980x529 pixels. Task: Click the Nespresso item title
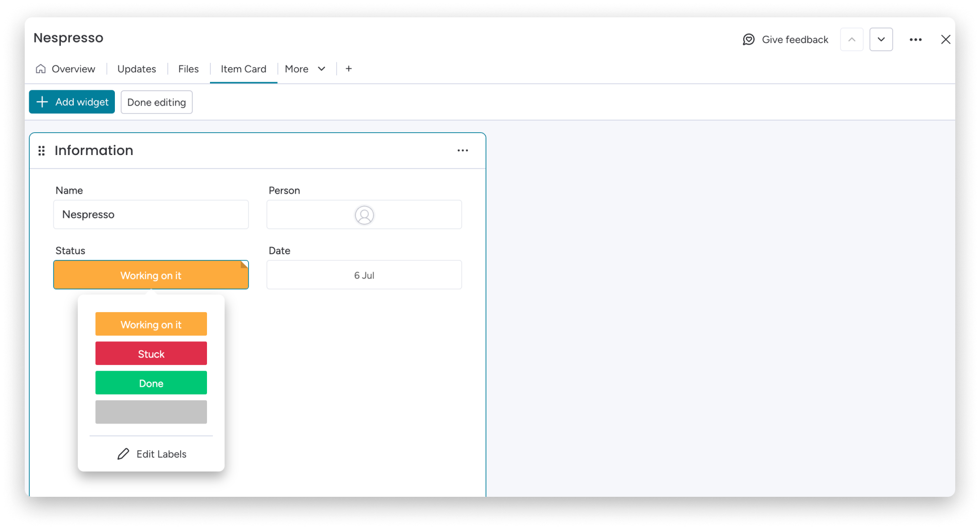coord(68,38)
